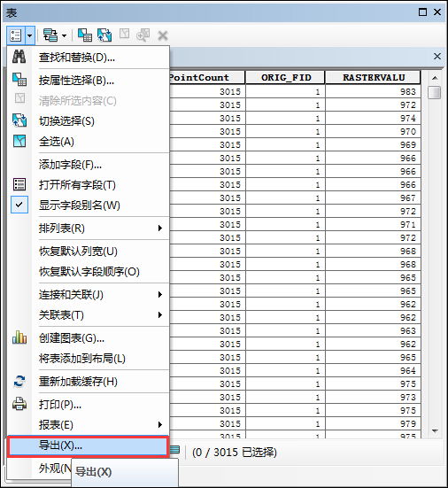Click icon beside 按属性选择(B)
Image resolution: width=448 pixels, height=488 pixels.
click(x=19, y=80)
